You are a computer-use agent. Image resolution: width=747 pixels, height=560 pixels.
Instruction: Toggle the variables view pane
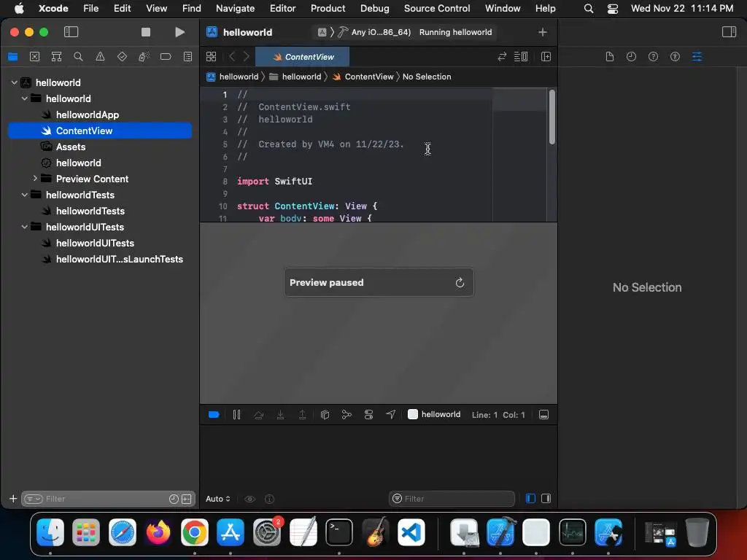(530, 498)
